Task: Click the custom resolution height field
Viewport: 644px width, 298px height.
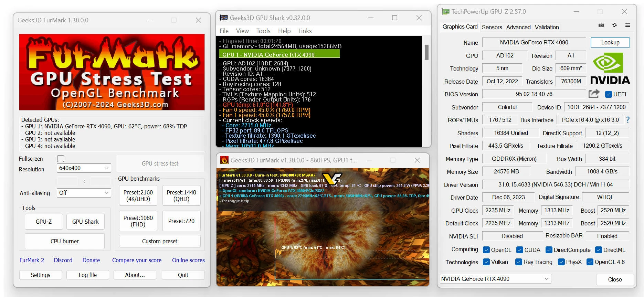Action: coord(101,181)
